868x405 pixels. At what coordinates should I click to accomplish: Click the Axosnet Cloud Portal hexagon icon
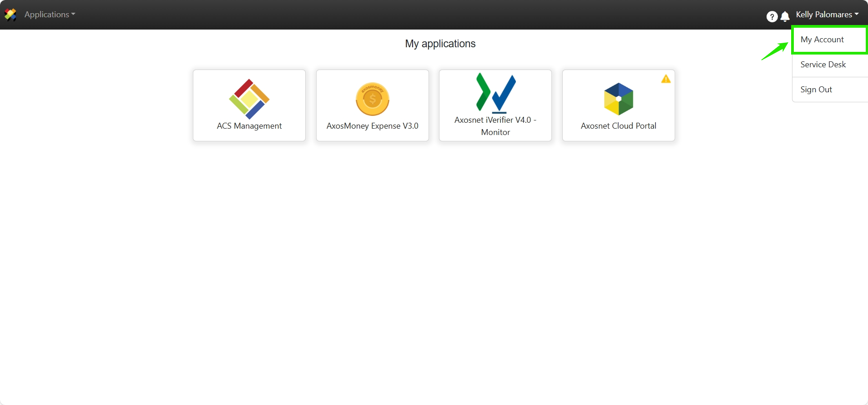pyautogui.click(x=618, y=99)
